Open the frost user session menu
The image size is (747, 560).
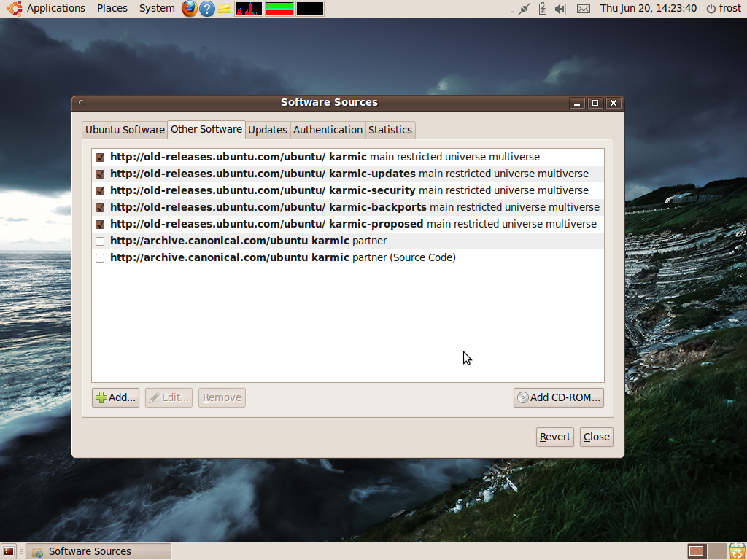724,9
